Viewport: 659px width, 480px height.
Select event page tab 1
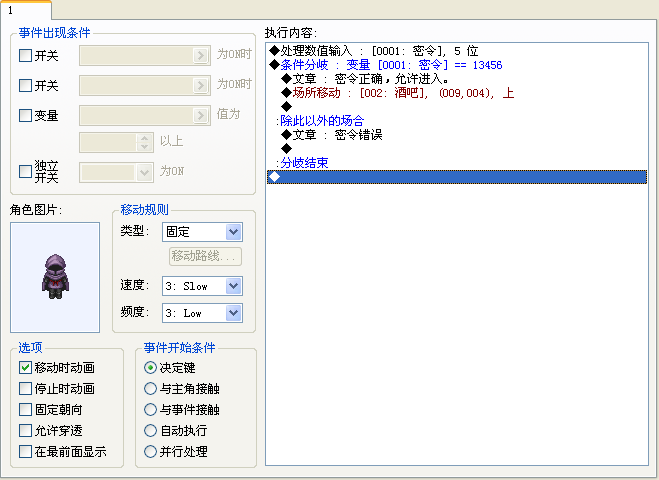[x=26, y=10]
